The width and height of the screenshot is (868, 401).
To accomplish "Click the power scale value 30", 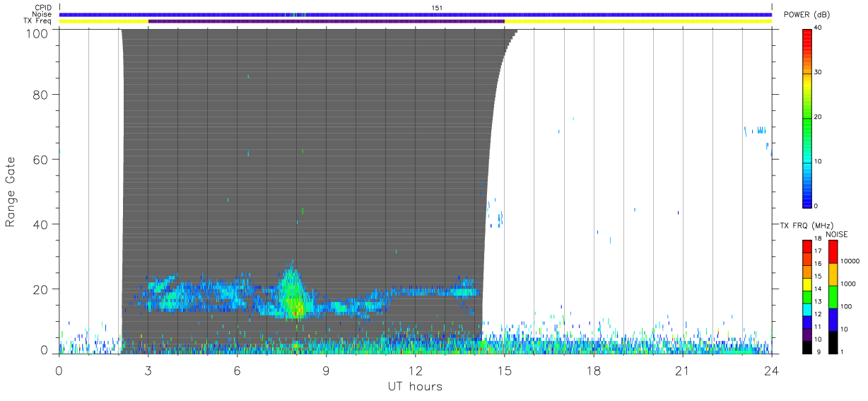I will [x=819, y=73].
